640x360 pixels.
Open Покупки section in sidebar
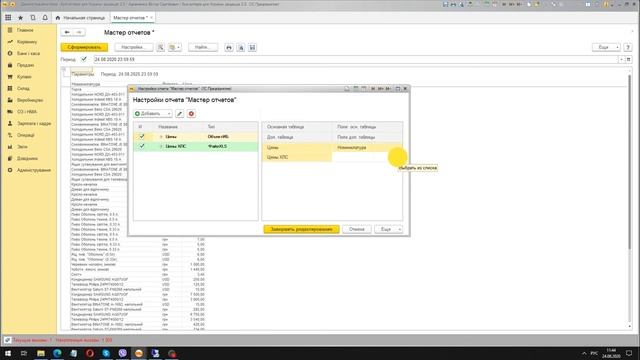[24, 77]
